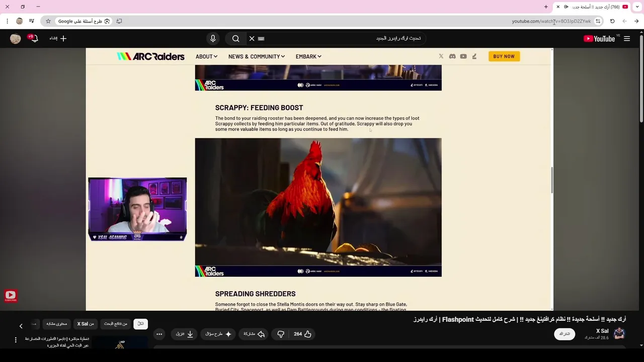Screen dimensions: 644x362
Task: Open the YouTube notifications bell
Action: point(34,38)
